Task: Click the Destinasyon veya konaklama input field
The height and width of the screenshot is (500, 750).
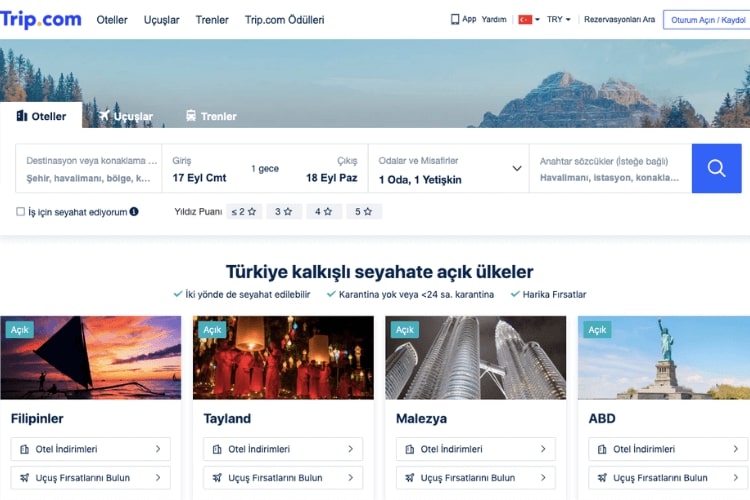Action: (89, 168)
